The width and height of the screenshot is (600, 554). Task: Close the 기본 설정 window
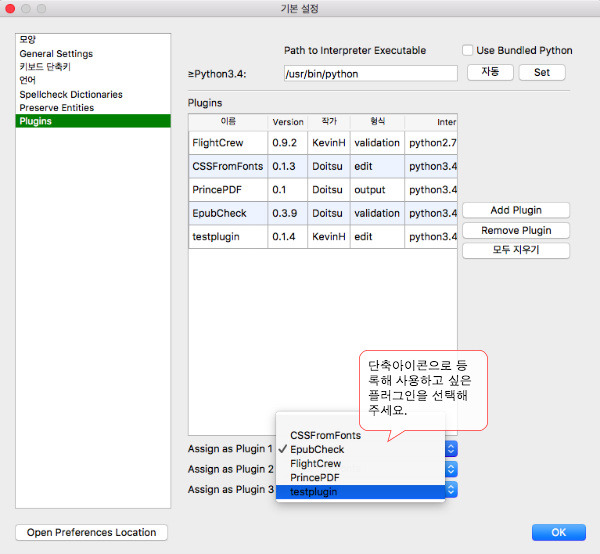click(10, 8)
